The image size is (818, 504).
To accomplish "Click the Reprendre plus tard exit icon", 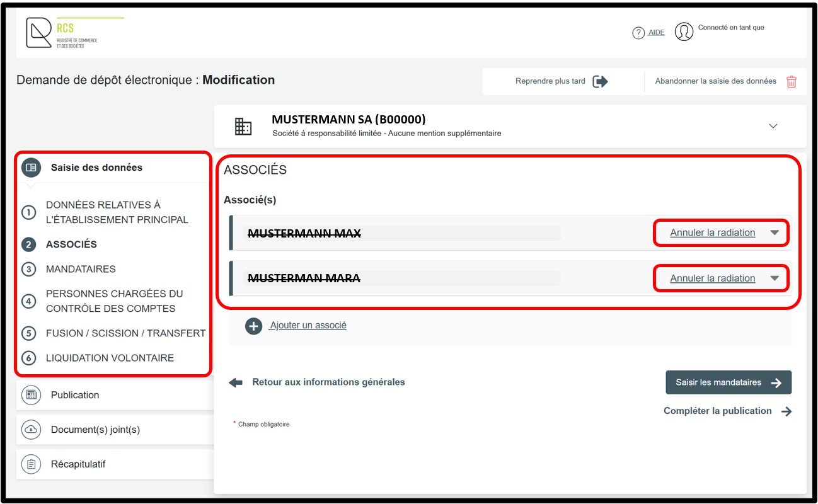I will [x=600, y=81].
